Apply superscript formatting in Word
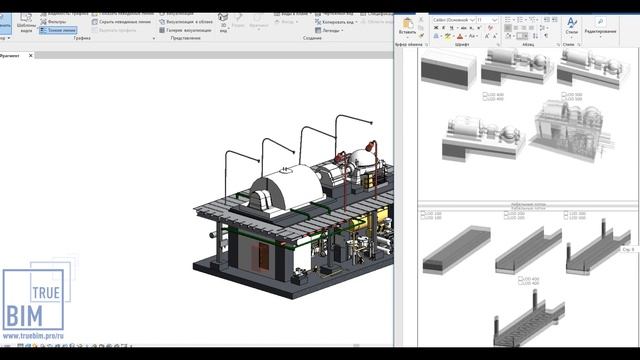 [x=479, y=28]
